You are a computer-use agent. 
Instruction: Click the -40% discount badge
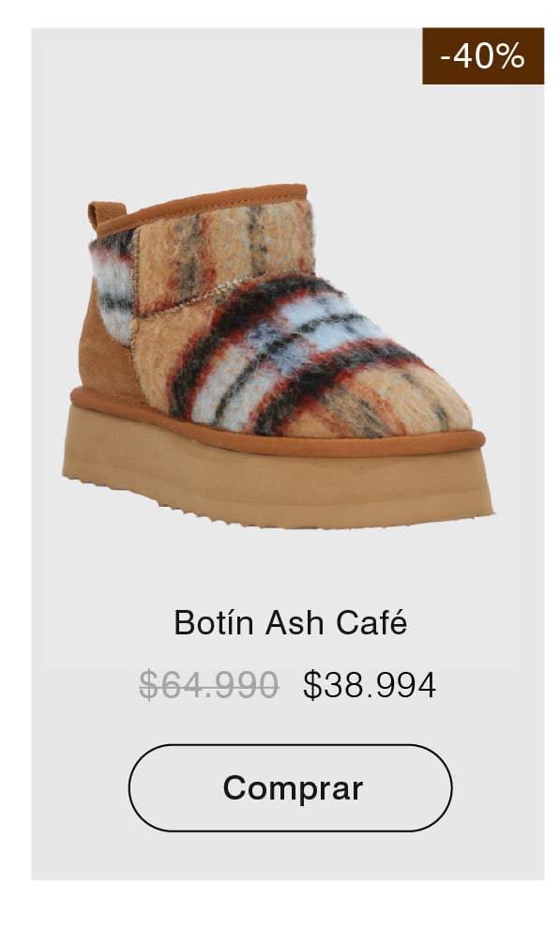[482, 55]
